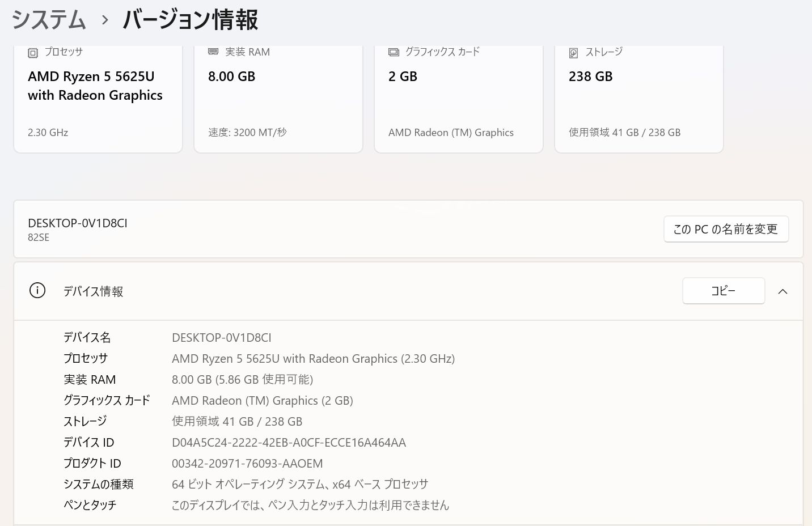Image resolution: width=812 pixels, height=526 pixels.
Task: Click the breadcrumb separator chevron
Action: point(105,20)
